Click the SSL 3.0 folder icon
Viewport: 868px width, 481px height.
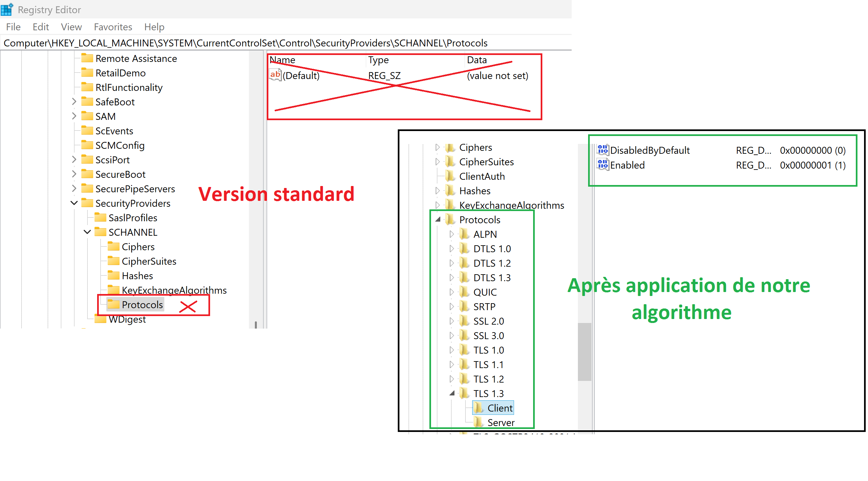tap(464, 335)
